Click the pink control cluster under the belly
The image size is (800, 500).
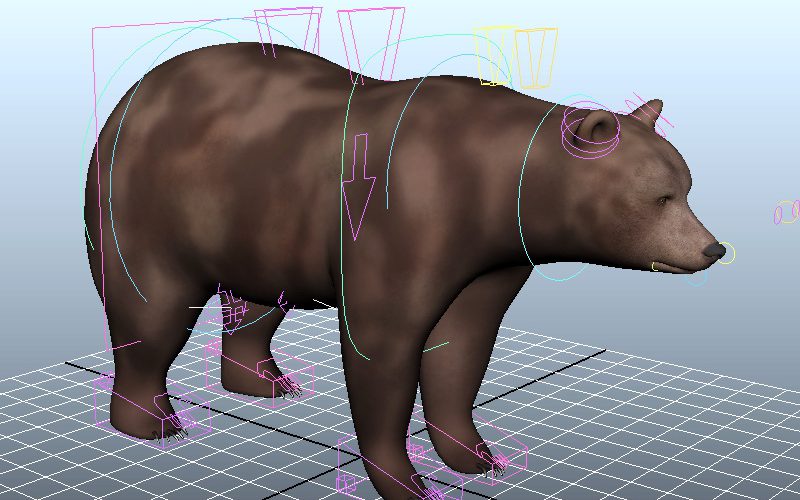click(233, 310)
